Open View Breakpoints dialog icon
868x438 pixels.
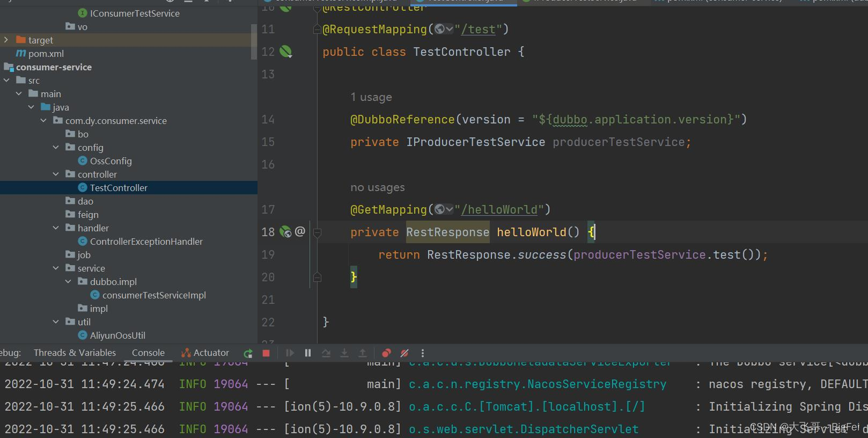pyautogui.click(x=386, y=353)
